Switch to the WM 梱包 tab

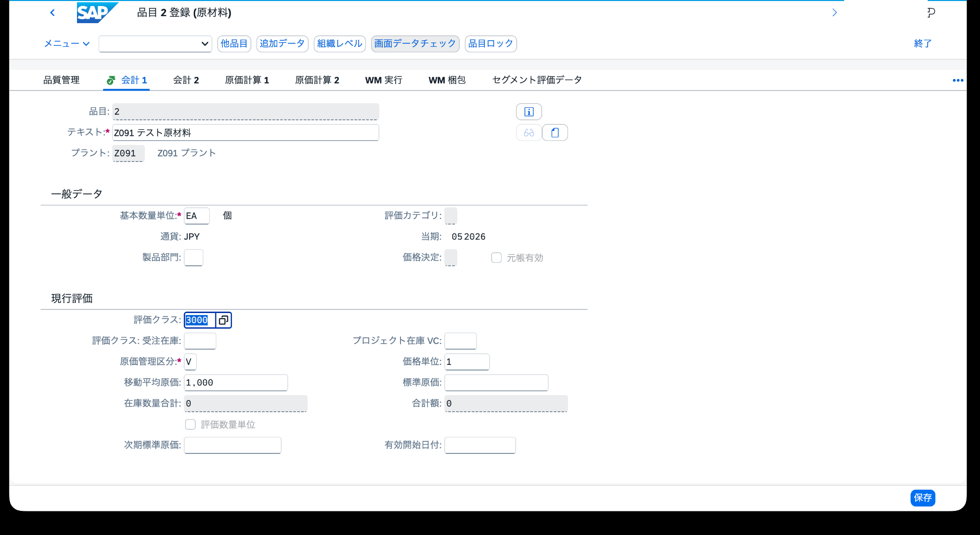click(447, 80)
